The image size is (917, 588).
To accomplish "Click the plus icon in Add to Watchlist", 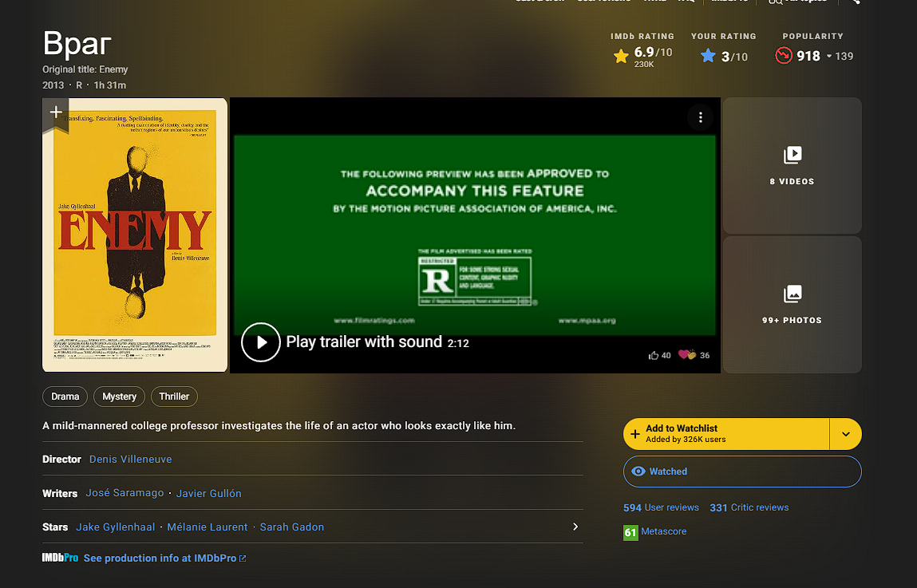I will point(635,434).
